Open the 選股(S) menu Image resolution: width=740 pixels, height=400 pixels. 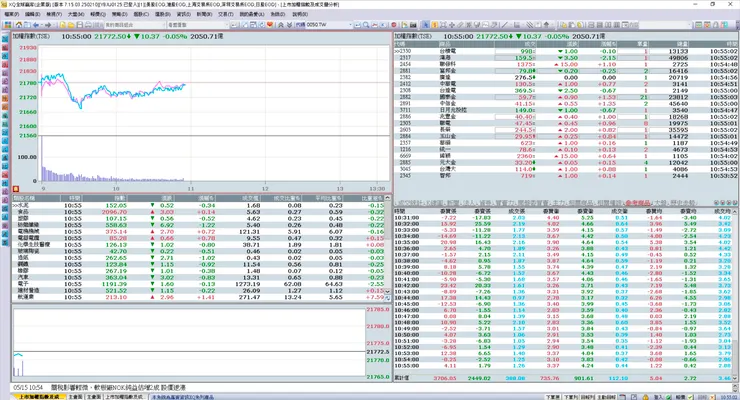click(163, 14)
